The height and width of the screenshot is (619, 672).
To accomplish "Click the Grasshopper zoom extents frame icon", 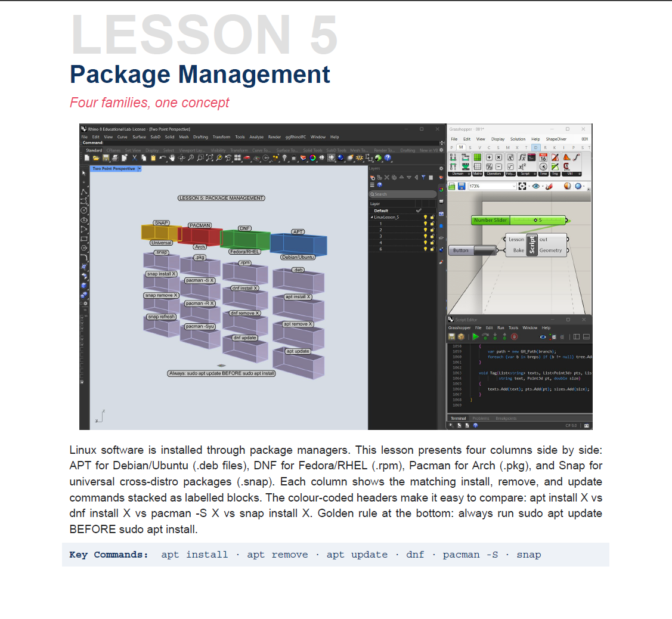I will click(x=522, y=186).
